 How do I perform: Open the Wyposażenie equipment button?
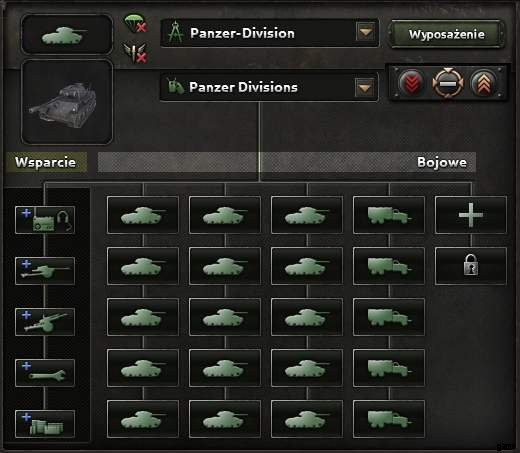[x=446, y=34]
